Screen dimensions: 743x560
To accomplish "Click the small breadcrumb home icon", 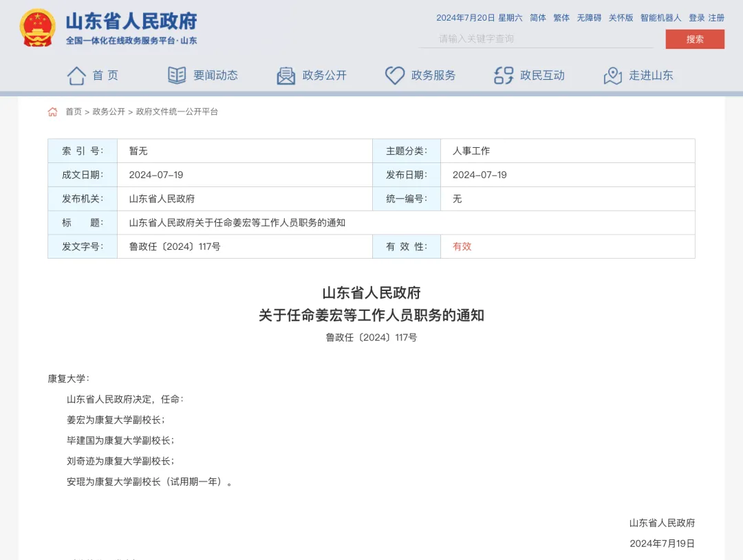I will 53,111.
